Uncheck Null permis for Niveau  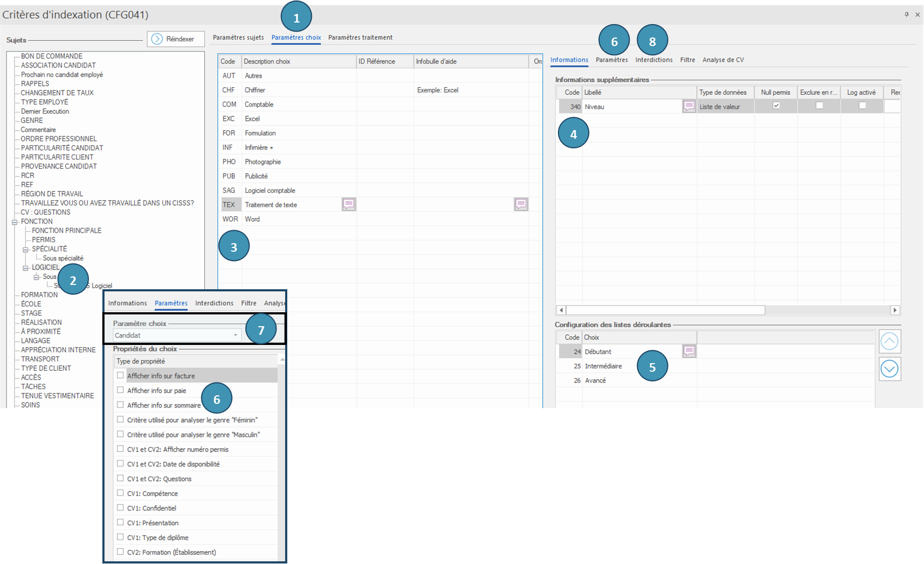[776, 106]
